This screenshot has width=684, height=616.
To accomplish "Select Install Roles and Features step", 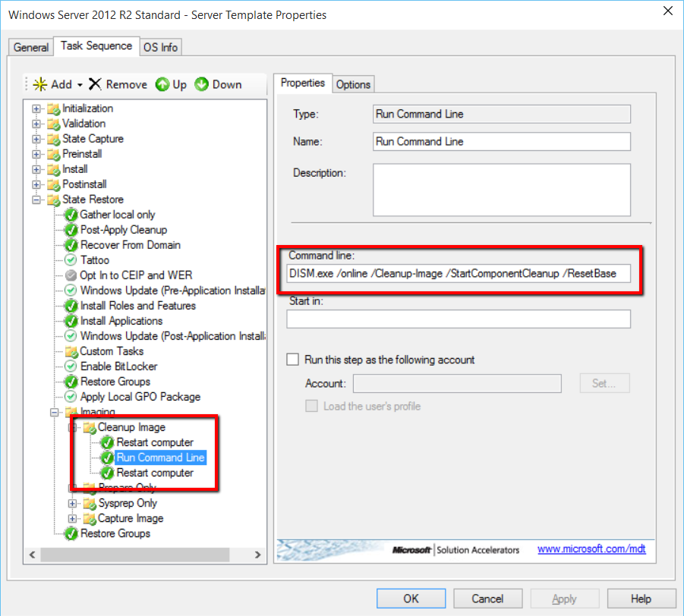I will 137,306.
